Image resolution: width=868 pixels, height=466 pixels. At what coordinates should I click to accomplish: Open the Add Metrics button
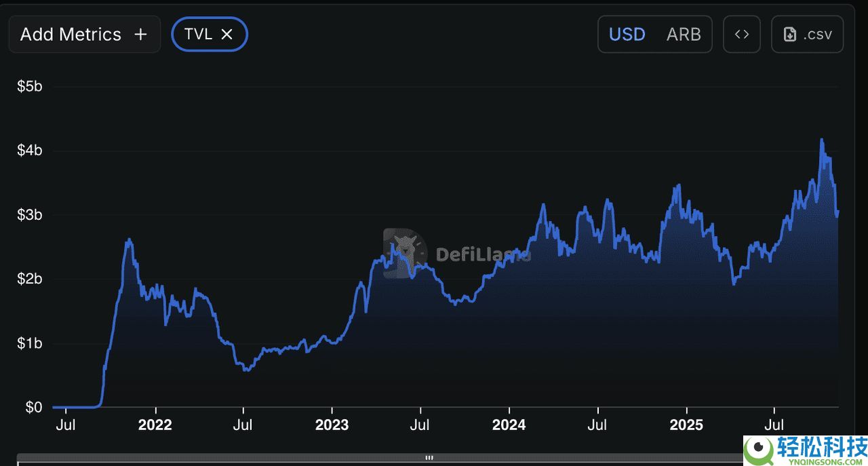pos(84,35)
